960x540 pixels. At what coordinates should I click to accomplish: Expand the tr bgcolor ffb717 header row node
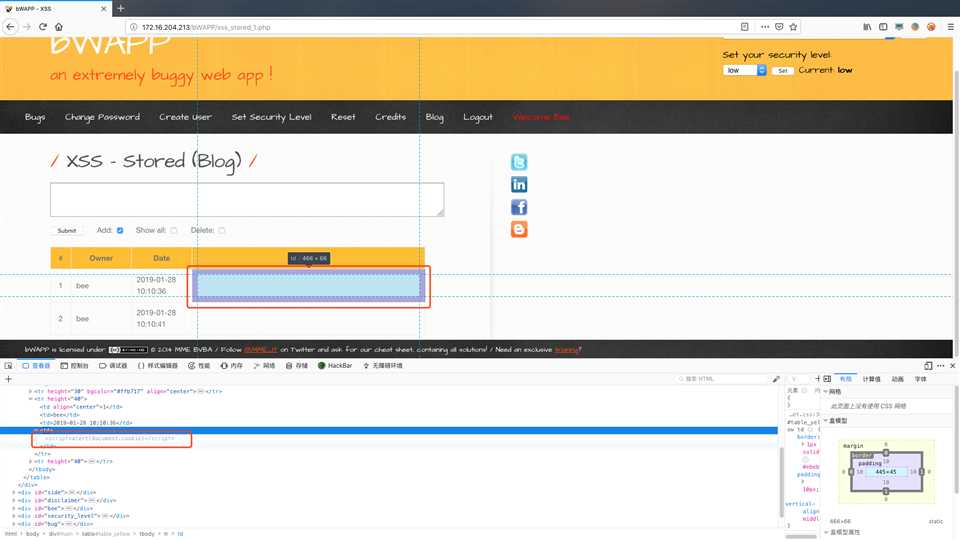[31, 391]
